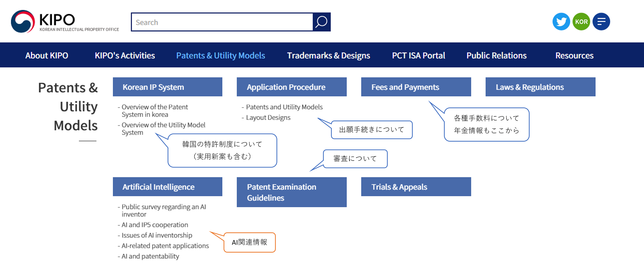Click the KIPO logo
The image size is (644, 279).
tap(65, 22)
